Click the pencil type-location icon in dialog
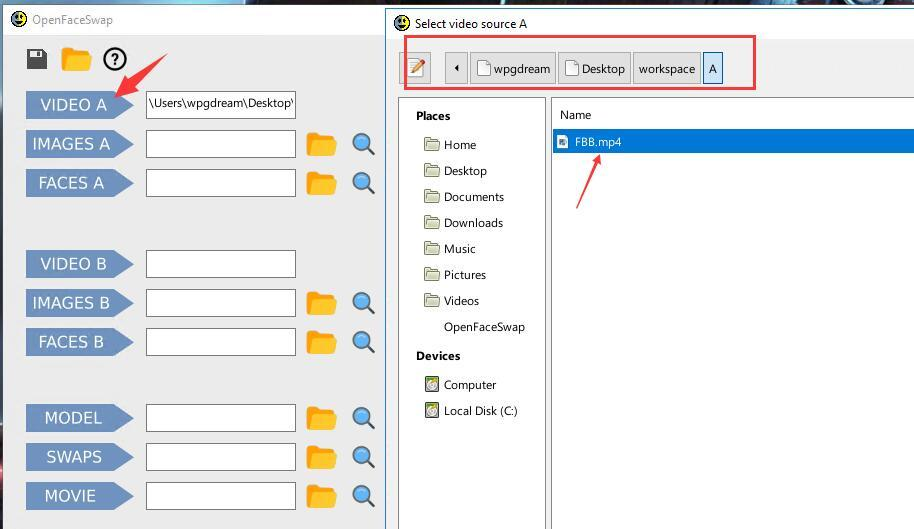 pyautogui.click(x=416, y=68)
